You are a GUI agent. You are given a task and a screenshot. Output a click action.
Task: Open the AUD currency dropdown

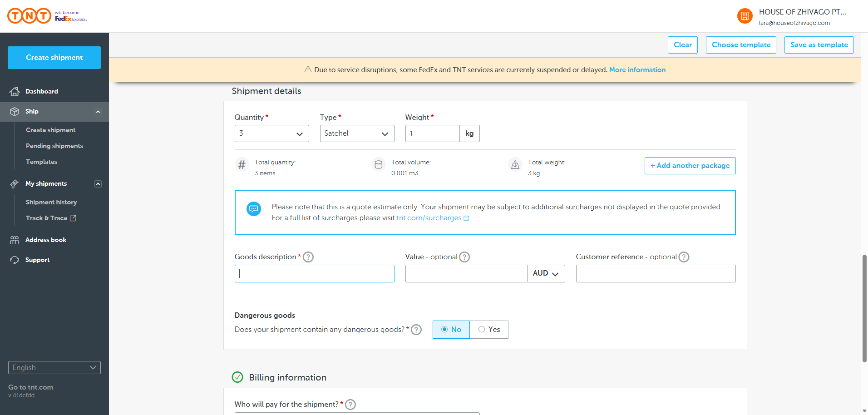click(x=546, y=273)
